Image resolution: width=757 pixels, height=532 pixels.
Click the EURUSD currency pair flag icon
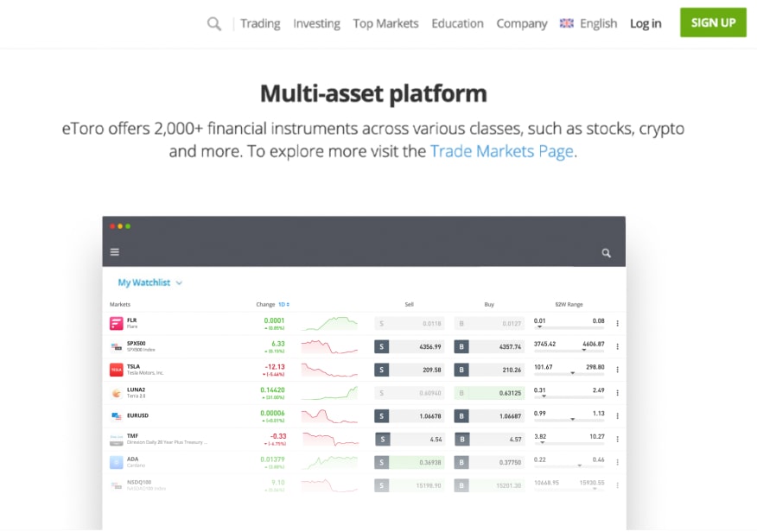[x=116, y=415]
